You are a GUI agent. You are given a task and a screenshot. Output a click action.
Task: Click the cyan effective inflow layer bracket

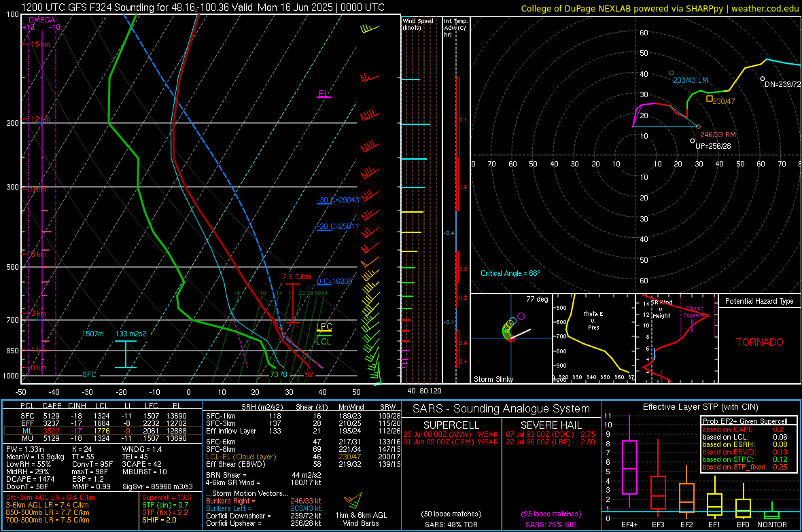point(125,354)
